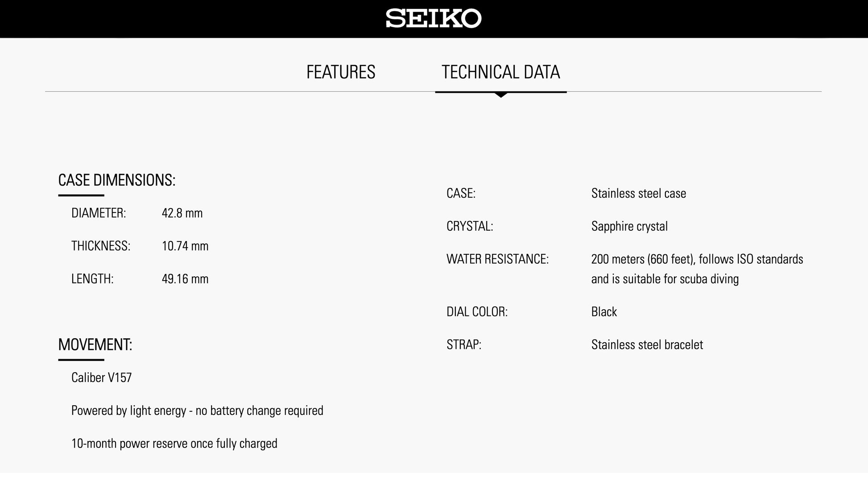Click the Water Resistance label
Screen dimensions: 868x481
tap(497, 260)
